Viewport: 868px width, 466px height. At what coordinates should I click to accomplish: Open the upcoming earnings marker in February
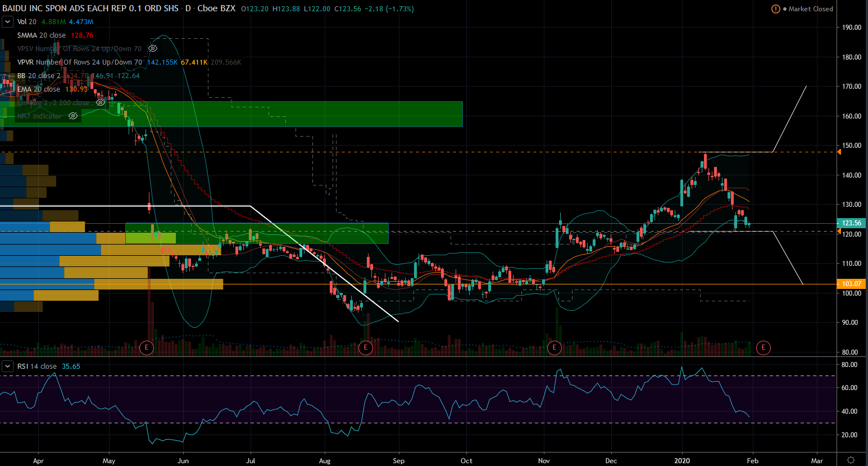pyautogui.click(x=763, y=347)
